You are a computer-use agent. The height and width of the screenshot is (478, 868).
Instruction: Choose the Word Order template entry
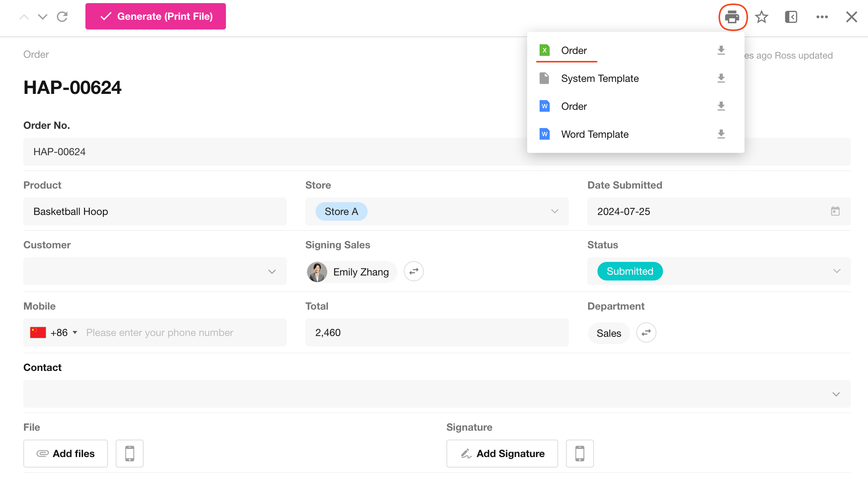tap(574, 106)
